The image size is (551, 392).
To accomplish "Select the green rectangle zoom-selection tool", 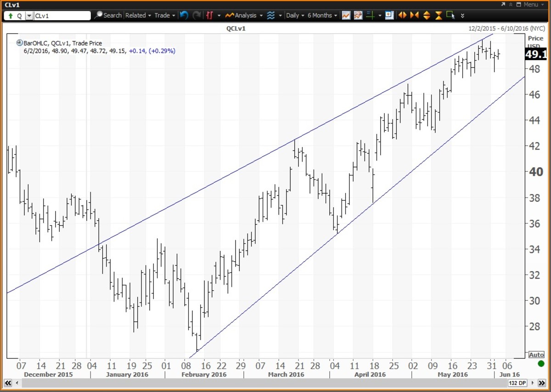I will [450, 15].
